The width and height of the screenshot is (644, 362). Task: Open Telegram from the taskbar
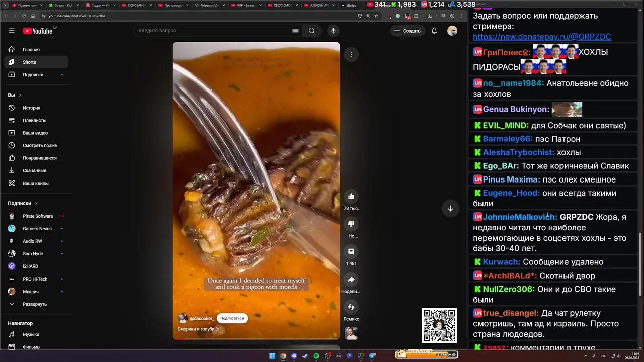click(373, 356)
